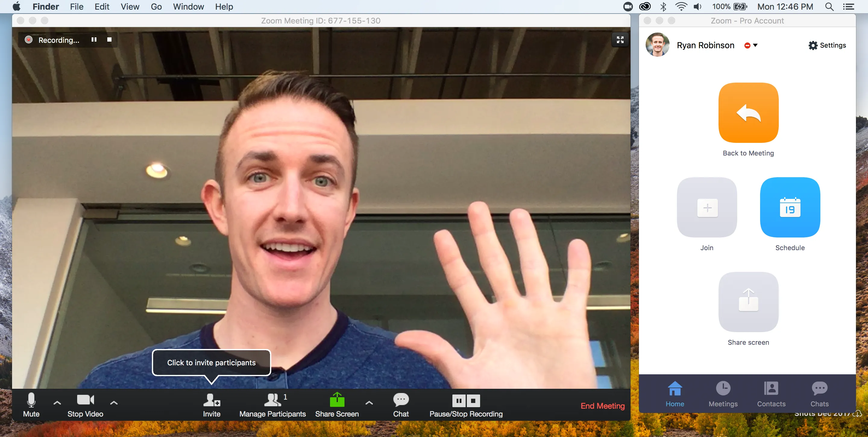This screenshot has width=868, height=437.
Task: Open video options chevron beside Stop Video
Action: coord(114,403)
